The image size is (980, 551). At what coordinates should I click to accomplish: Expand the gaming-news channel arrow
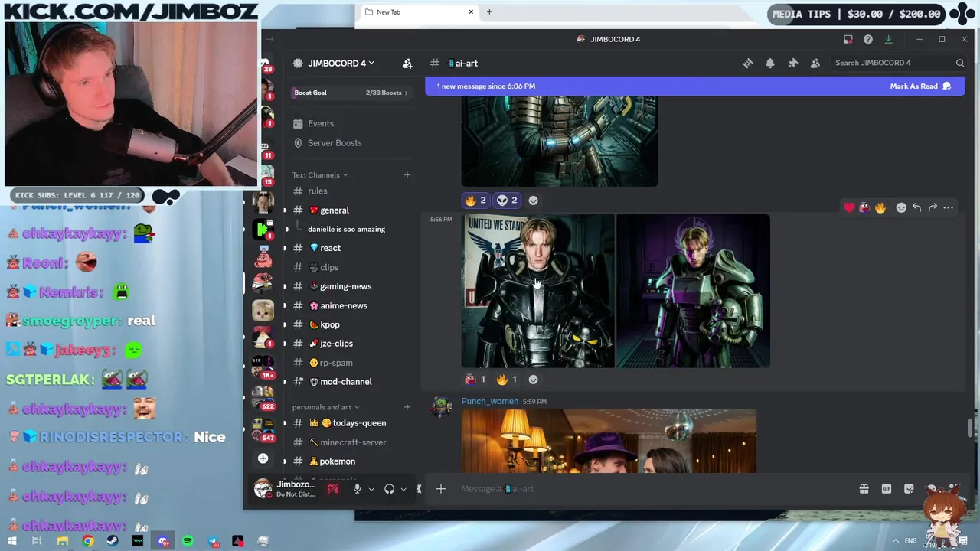[x=285, y=286]
